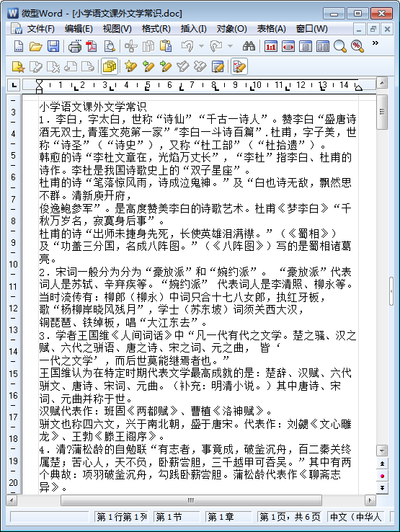This screenshot has height=532, width=400.
Task: Click the magnifying glass zoom icon
Action: pyautogui.click(x=339, y=46)
